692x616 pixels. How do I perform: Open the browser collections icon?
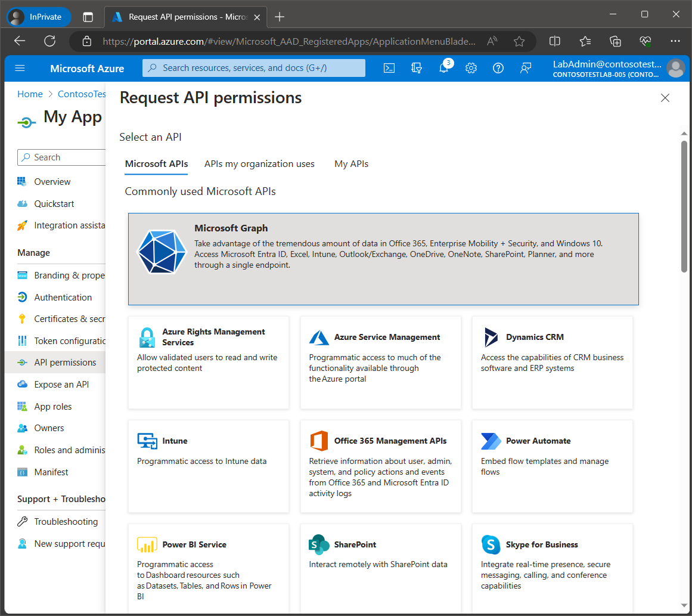(615, 42)
